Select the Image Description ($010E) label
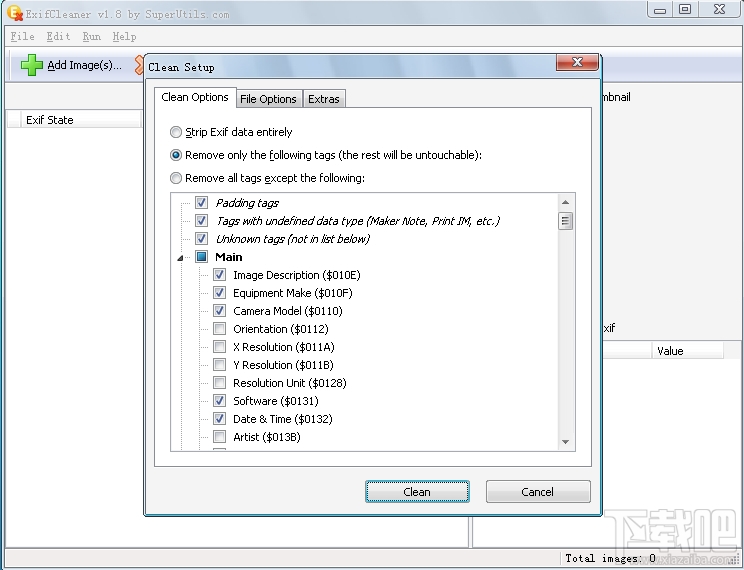The image size is (744, 570). [x=297, y=275]
